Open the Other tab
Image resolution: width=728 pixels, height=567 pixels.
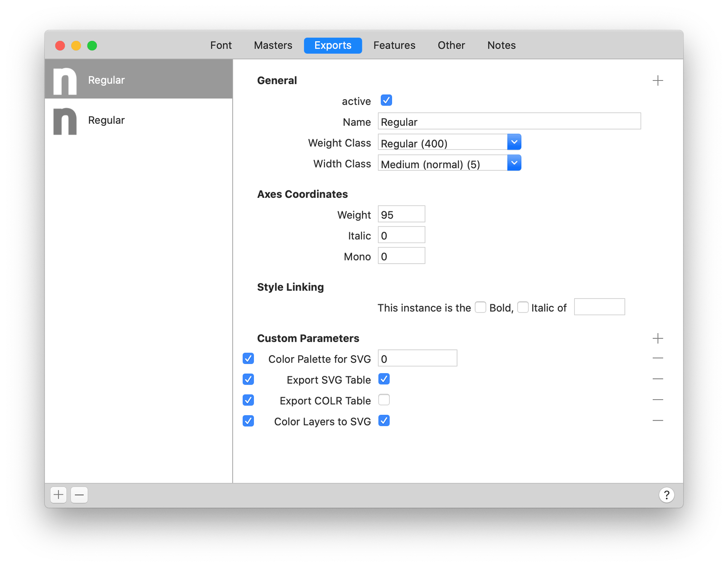(x=451, y=45)
